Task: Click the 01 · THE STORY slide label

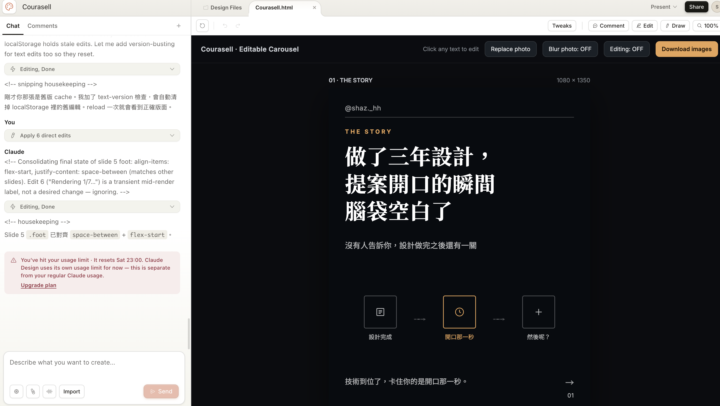Action: pos(350,80)
